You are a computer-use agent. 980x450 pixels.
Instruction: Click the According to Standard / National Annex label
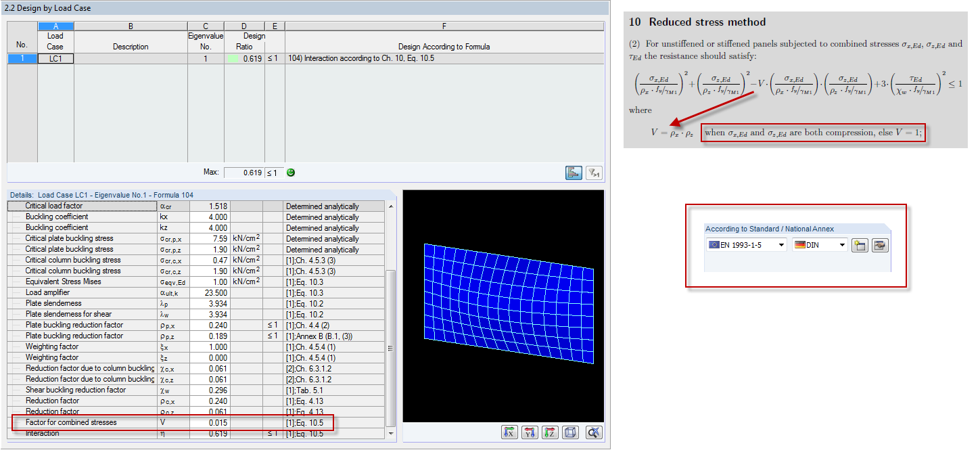(770, 229)
